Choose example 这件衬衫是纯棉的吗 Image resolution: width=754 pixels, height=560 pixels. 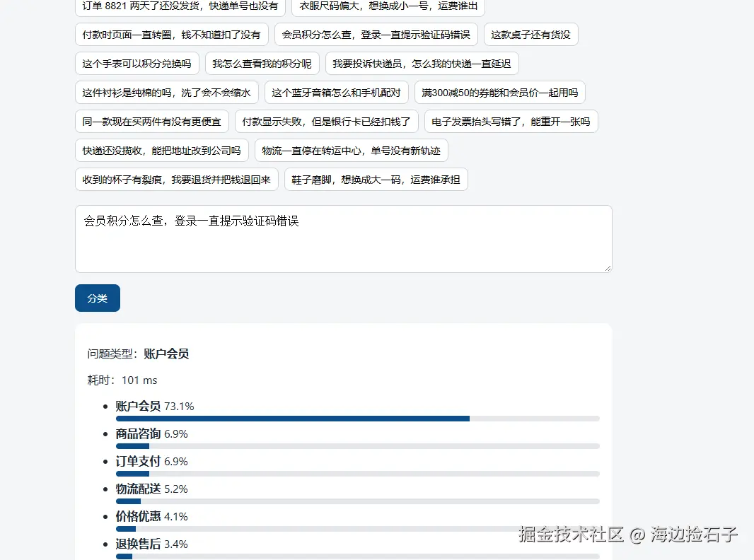coord(167,93)
